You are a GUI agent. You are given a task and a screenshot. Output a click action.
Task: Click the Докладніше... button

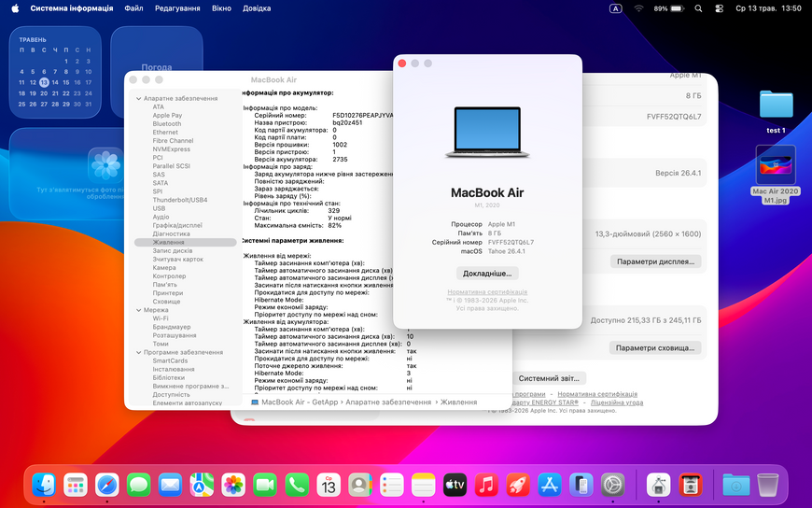click(487, 274)
